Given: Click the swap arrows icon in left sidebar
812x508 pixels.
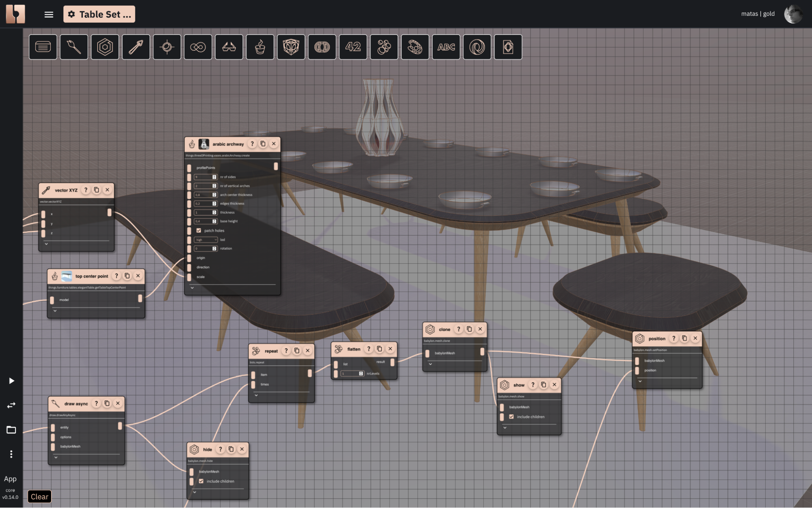Looking at the screenshot, I should pos(11,405).
